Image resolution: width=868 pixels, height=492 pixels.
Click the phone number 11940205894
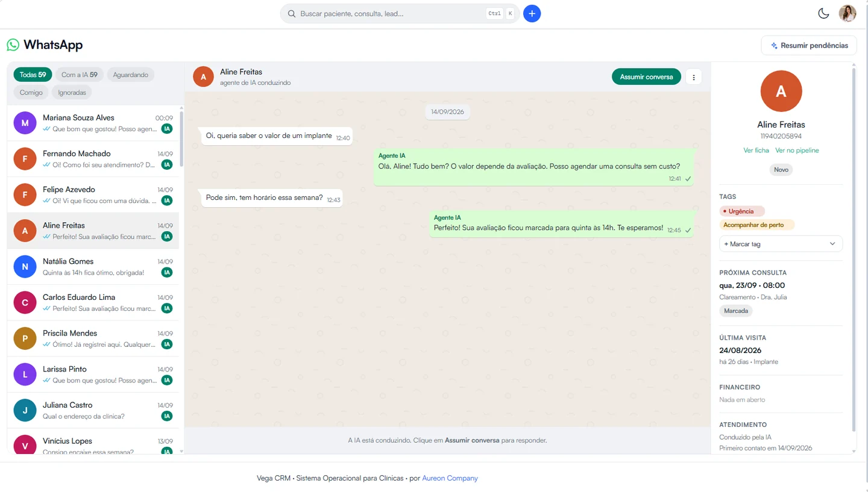point(781,137)
